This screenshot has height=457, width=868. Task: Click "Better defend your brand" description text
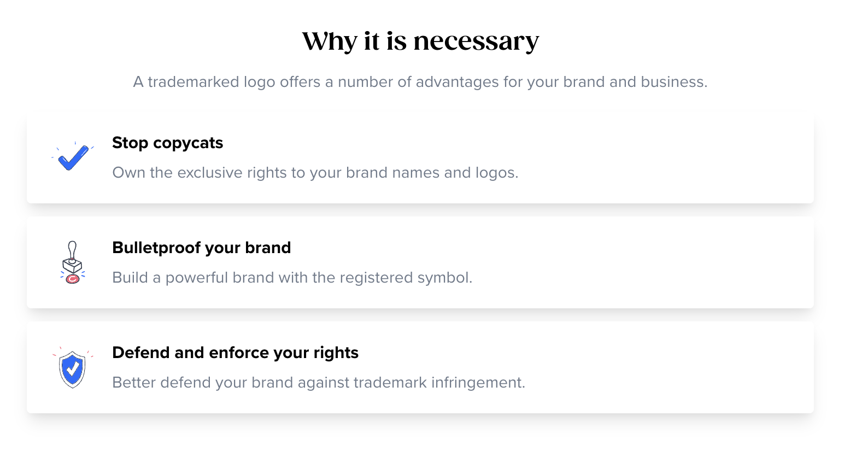click(318, 383)
